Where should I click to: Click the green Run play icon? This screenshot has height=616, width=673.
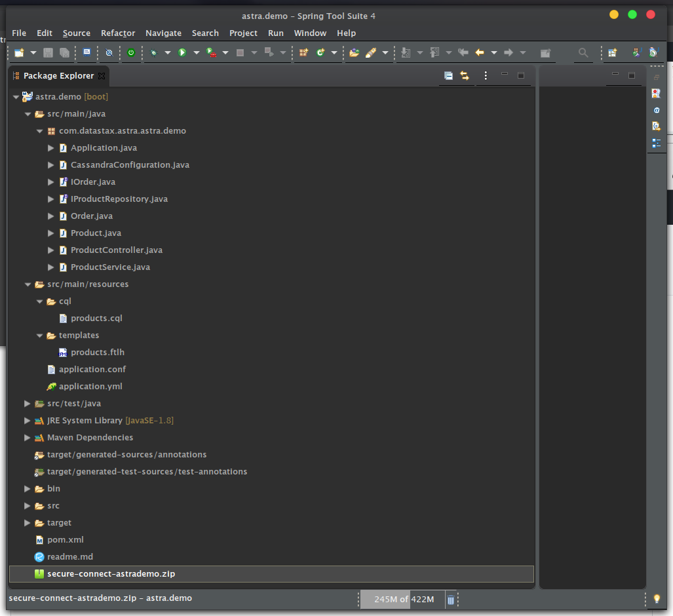(182, 52)
